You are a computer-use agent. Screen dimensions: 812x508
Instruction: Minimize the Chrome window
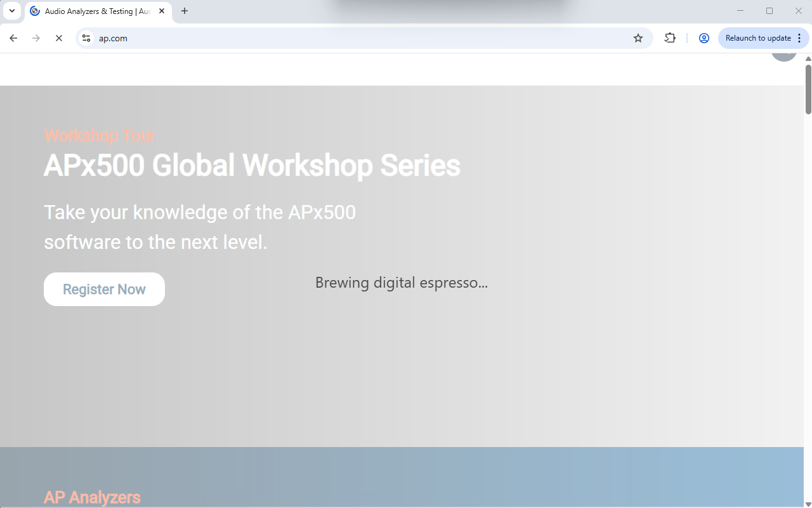[740, 11]
